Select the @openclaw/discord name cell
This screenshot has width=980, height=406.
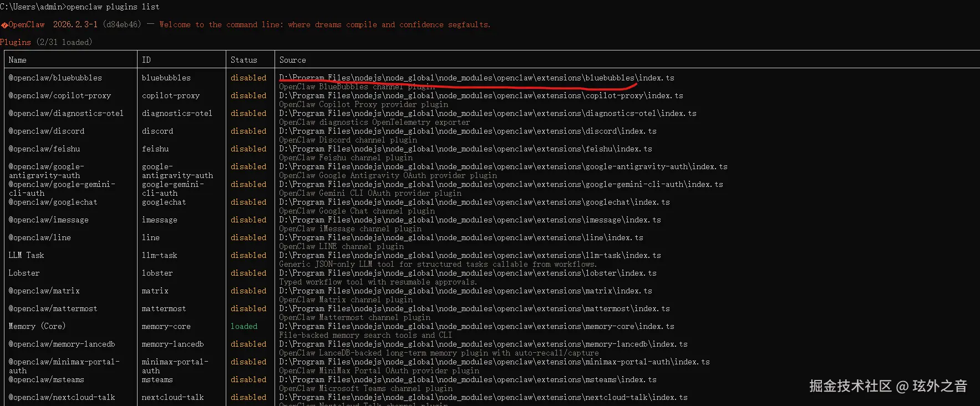click(x=47, y=131)
